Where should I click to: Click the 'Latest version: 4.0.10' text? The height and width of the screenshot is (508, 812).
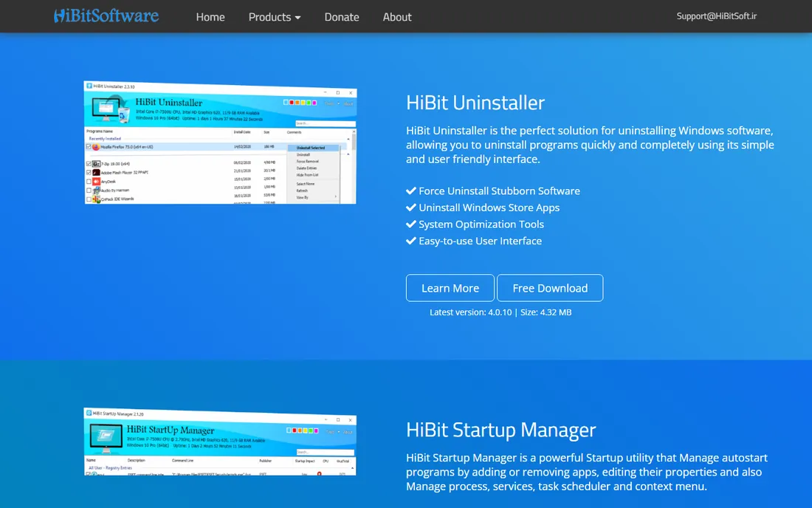click(x=471, y=312)
